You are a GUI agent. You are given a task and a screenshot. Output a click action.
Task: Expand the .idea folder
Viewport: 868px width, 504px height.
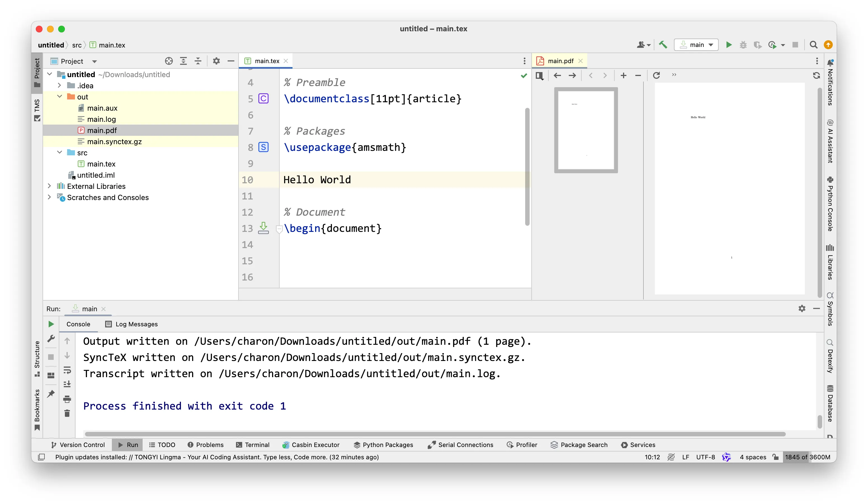[x=60, y=85]
